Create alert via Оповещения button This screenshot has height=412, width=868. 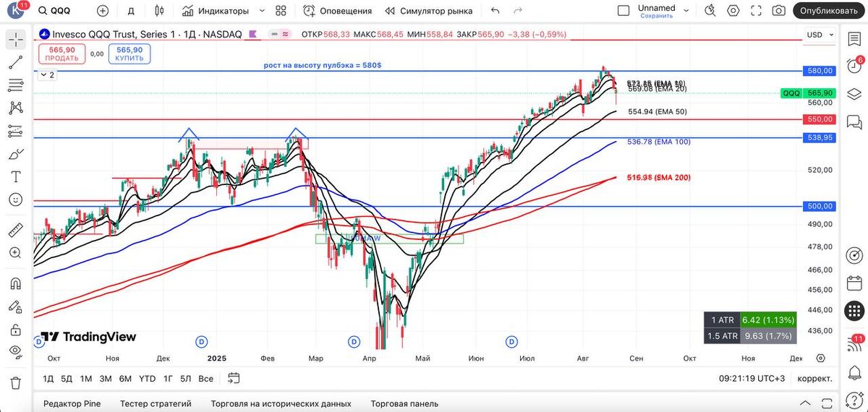pyautogui.click(x=338, y=11)
